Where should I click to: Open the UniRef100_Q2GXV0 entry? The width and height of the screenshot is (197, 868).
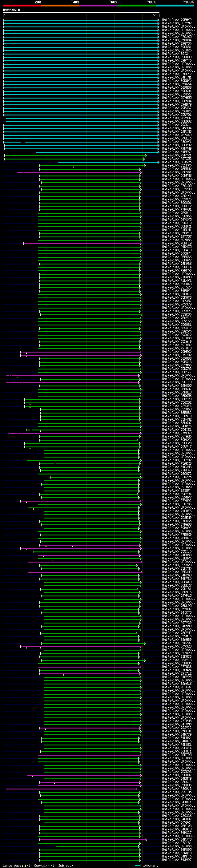point(176,332)
